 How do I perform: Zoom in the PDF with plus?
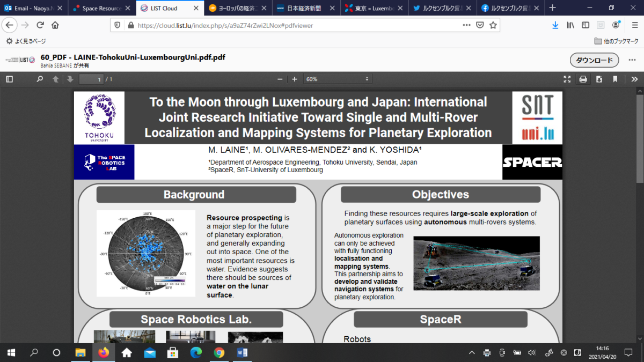coord(294,79)
